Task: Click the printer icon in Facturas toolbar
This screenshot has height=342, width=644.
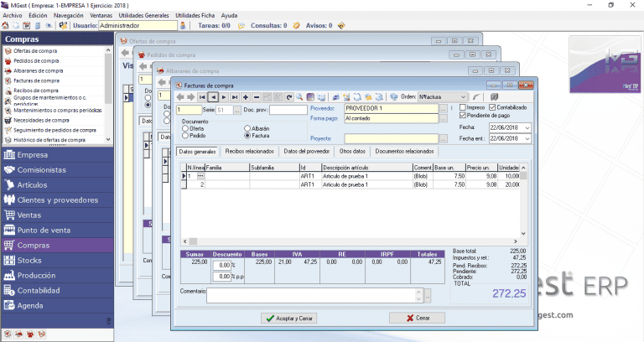Action: tap(336, 97)
